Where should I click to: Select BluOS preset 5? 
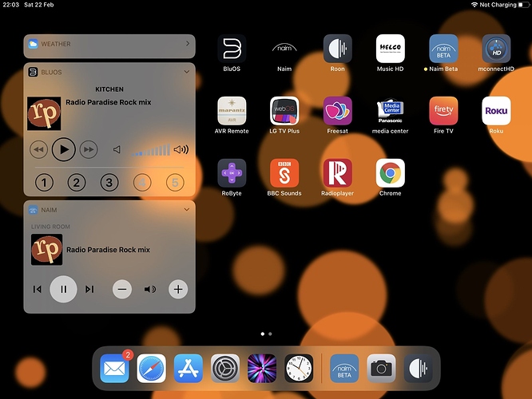[x=175, y=183]
